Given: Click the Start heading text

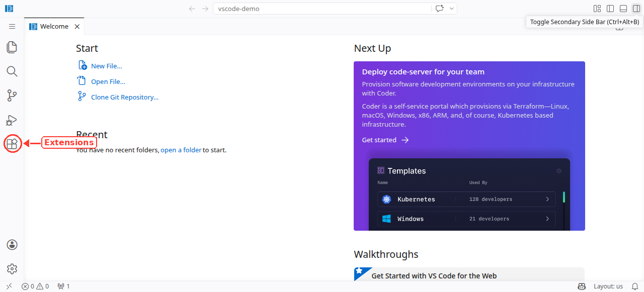Looking at the screenshot, I should tap(87, 48).
